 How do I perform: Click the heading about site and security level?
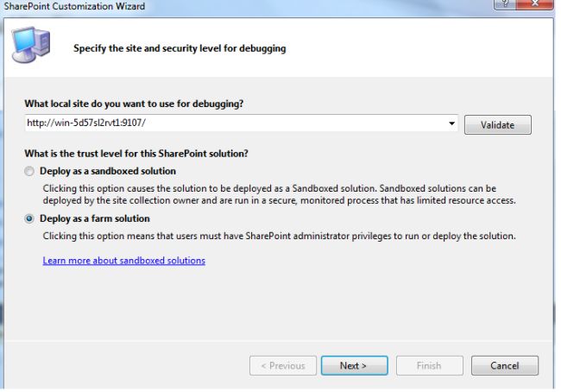pyautogui.click(x=179, y=48)
